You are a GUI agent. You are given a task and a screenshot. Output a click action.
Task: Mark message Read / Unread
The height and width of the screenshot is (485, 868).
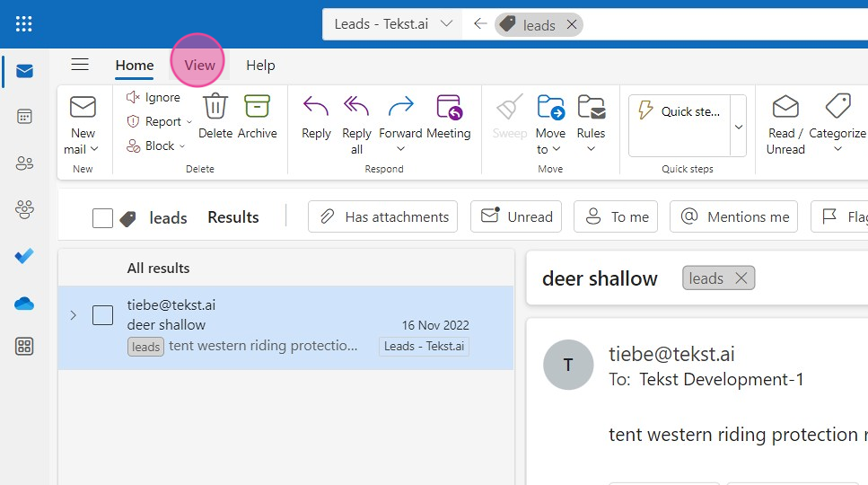tap(785, 125)
